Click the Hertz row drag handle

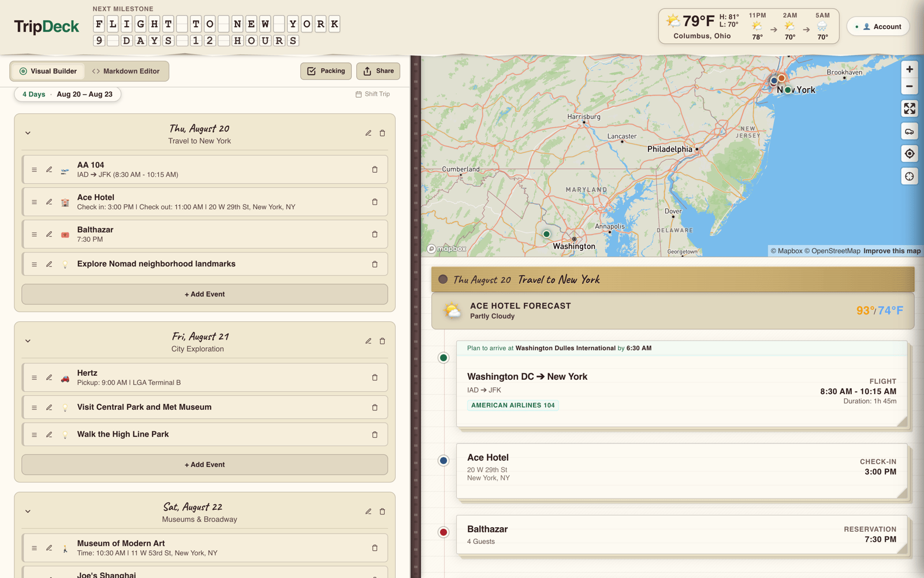[34, 377]
